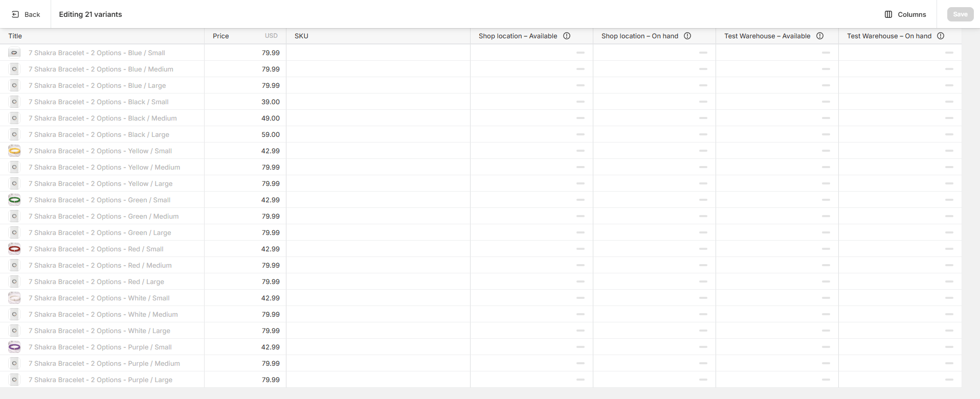Click Test Warehouse Available cell for Blue / Large
This screenshot has height=399, width=980.
777,85
